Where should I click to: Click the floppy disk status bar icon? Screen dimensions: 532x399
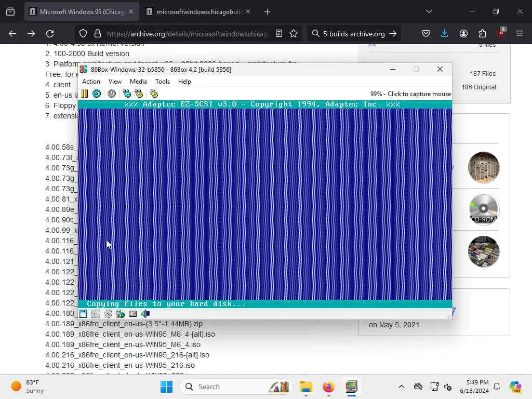83,314
